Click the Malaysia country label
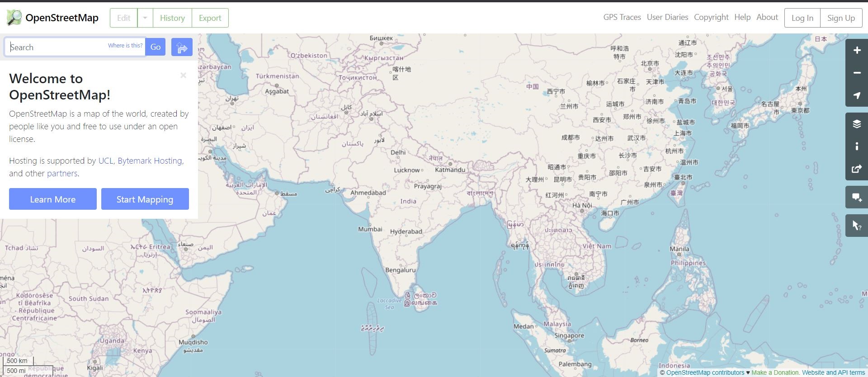The image size is (868, 377). pos(557,324)
